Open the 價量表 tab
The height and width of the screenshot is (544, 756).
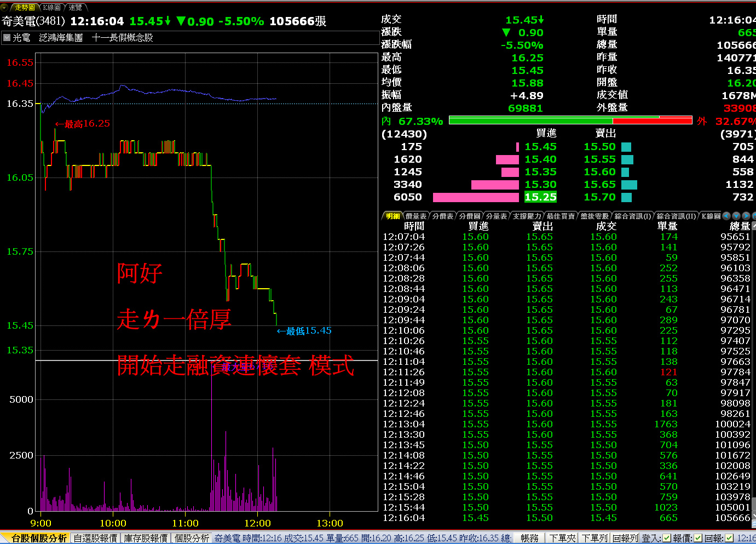pos(416,216)
